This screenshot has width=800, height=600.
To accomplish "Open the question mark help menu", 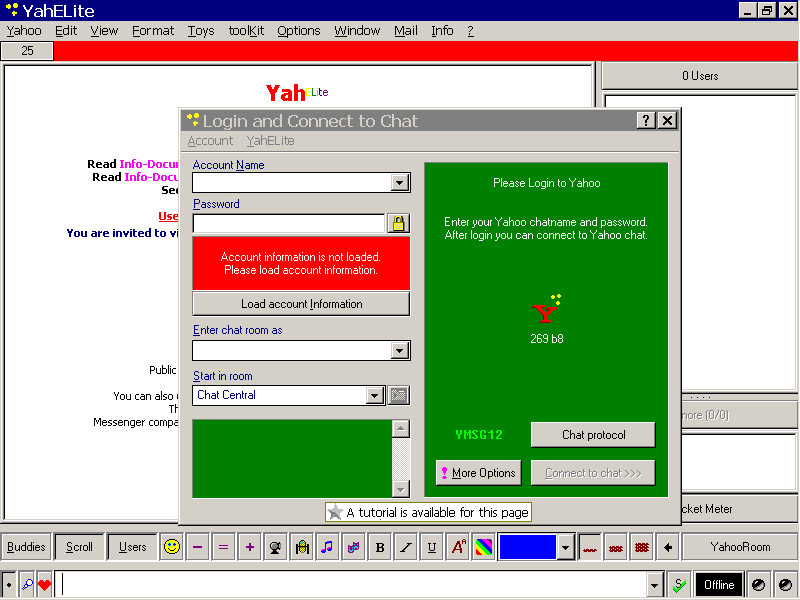I will tap(470, 31).
